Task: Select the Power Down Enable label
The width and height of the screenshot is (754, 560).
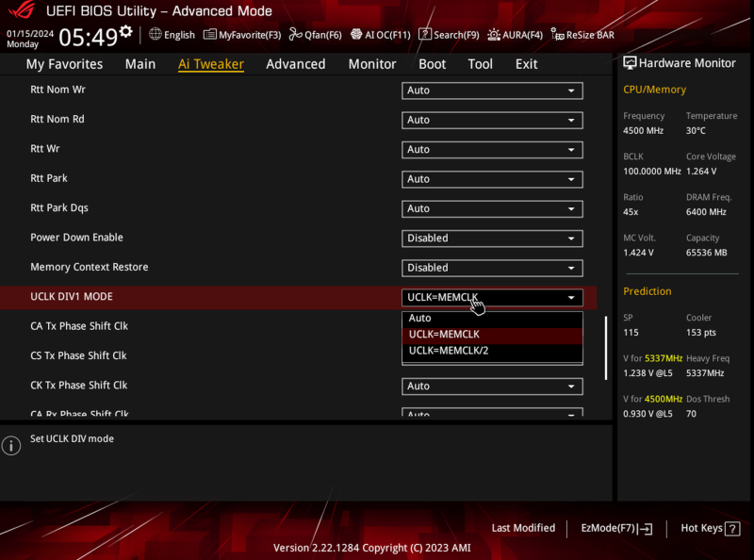Action: coord(77,238)
